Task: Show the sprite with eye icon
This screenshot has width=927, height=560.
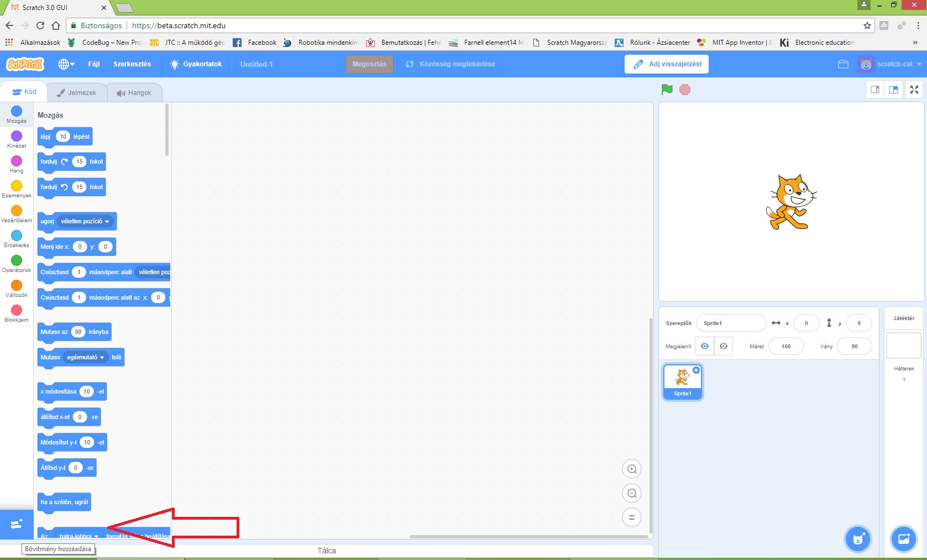Action: [705, 347]
